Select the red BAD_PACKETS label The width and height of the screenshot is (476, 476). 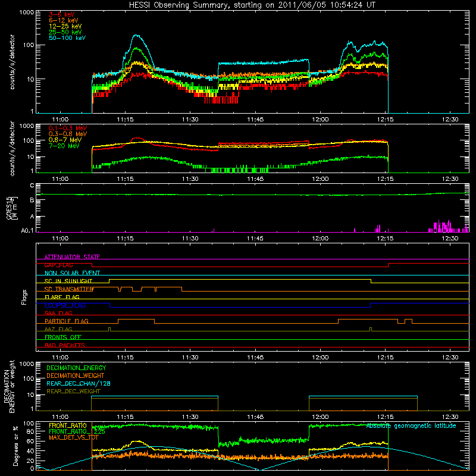coord(65,346)
